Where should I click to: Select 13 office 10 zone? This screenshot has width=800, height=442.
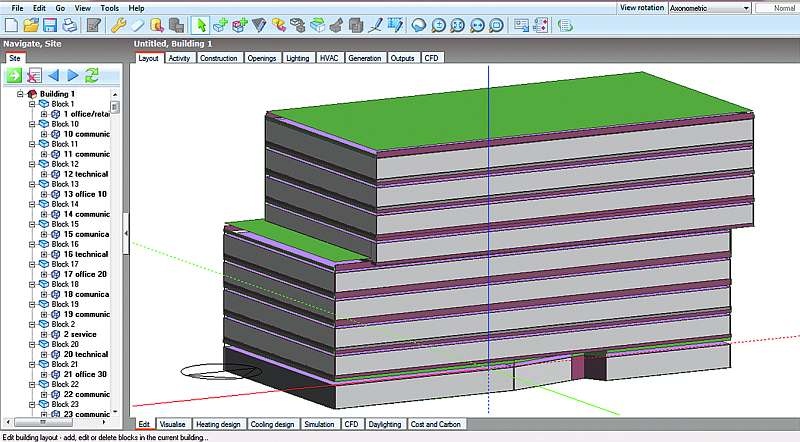[85, 194]
